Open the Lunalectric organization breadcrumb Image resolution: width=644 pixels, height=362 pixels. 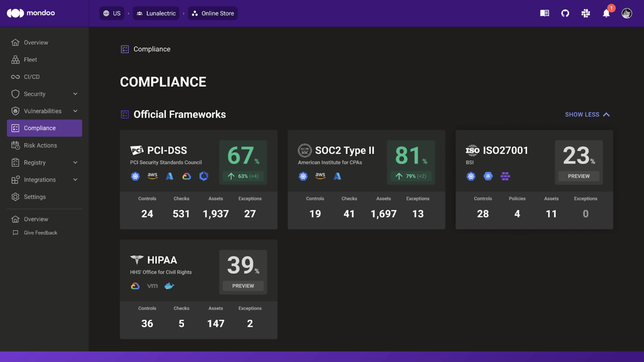[156, 13]
